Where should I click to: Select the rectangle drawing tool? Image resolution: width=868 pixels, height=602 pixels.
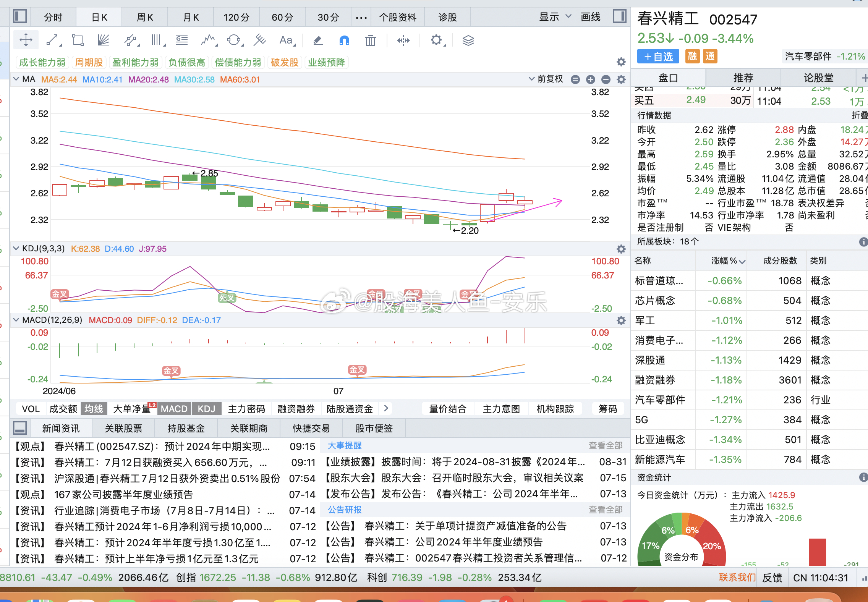(78, 40)
